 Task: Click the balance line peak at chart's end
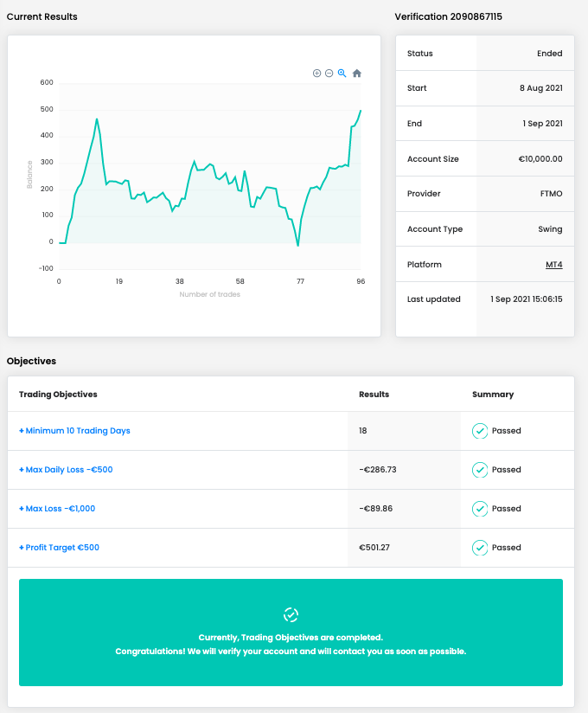(x=361, y=111)
